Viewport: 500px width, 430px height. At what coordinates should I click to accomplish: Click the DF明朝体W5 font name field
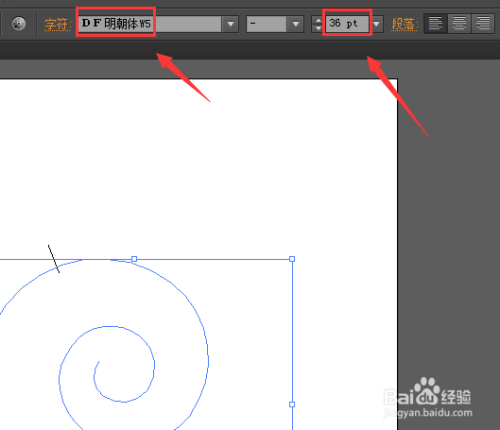(x=150, y=24)
